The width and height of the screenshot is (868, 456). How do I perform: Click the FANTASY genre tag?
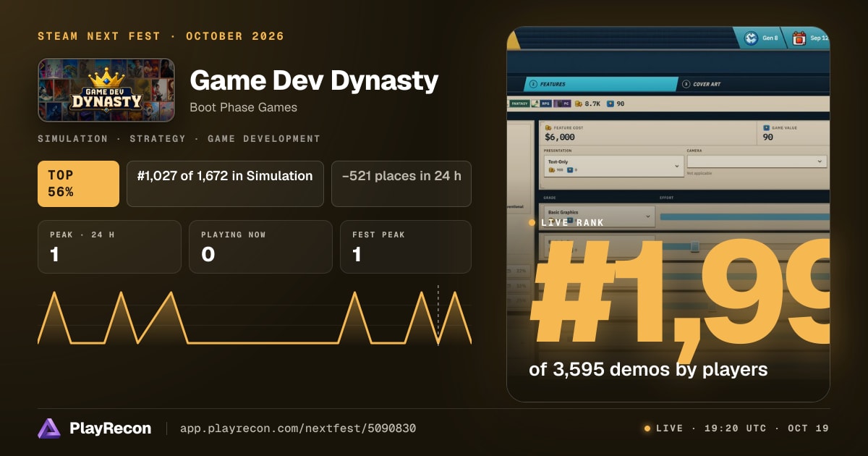pos(520,104)
